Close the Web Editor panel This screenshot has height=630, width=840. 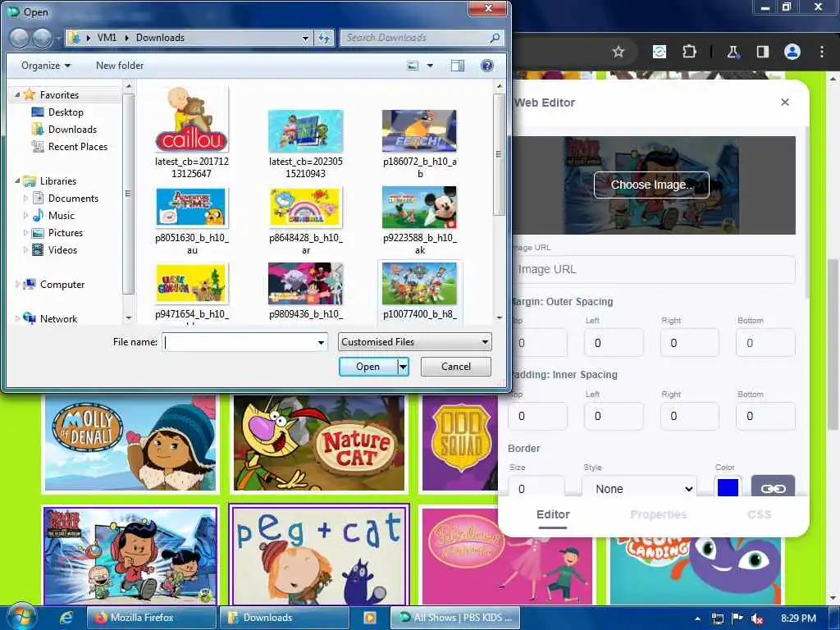point(785,102)
